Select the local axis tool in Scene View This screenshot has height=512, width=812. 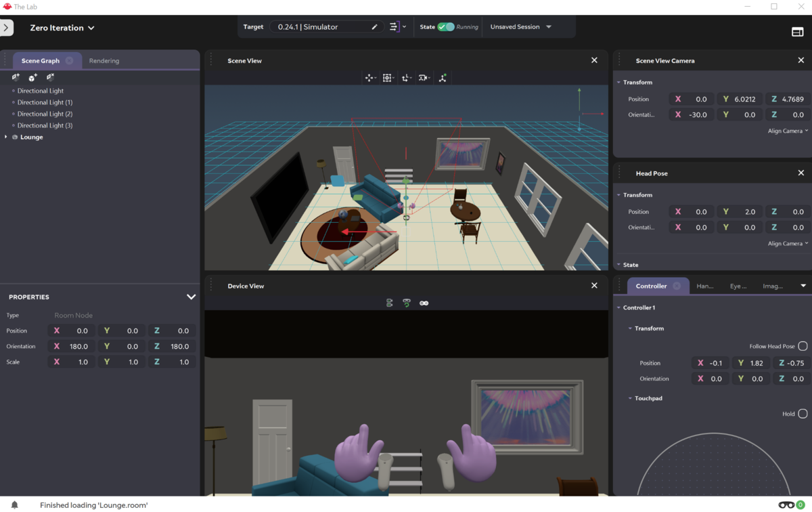tap(406, 78)
